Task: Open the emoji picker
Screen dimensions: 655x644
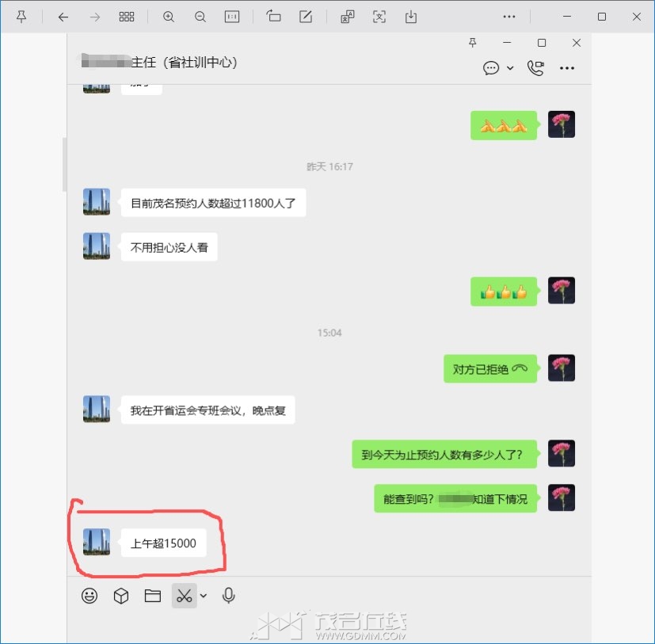Action: 90,596
